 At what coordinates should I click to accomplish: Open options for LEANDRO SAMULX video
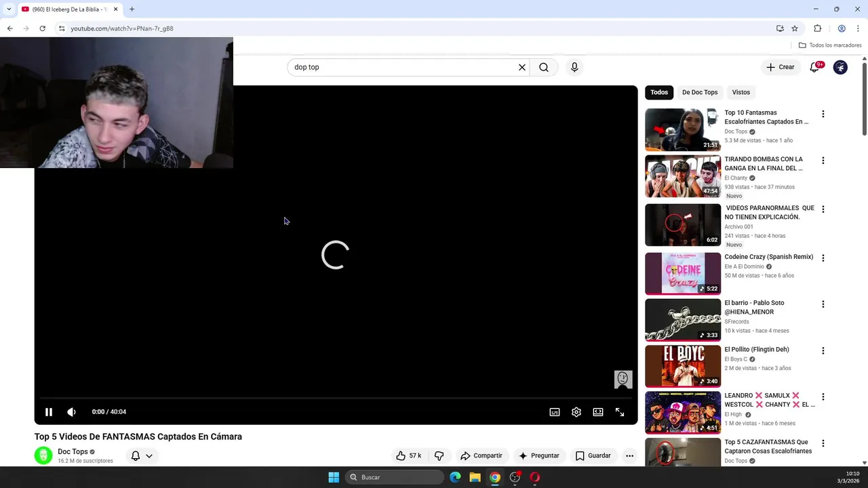(x=823, y=397)
